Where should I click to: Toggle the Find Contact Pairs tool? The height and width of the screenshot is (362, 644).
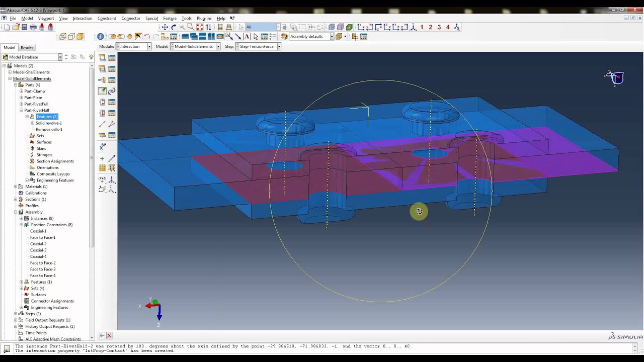pos(103,91)
